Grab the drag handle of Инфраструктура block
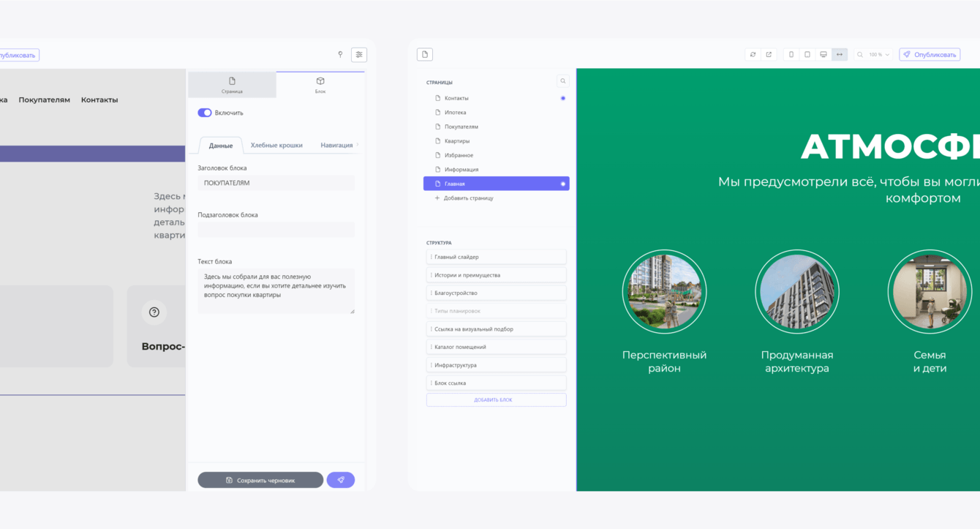 [x=431, y=365]
